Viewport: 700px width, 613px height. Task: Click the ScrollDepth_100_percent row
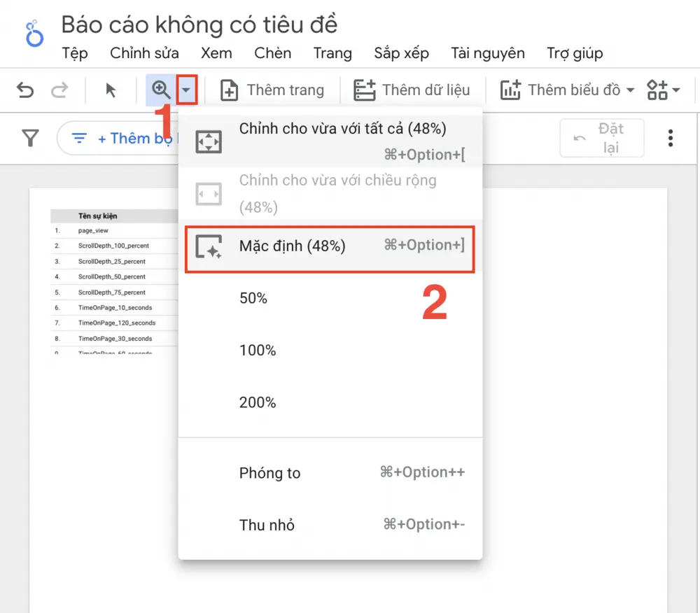pyautogui.click(x=114, y=246)
